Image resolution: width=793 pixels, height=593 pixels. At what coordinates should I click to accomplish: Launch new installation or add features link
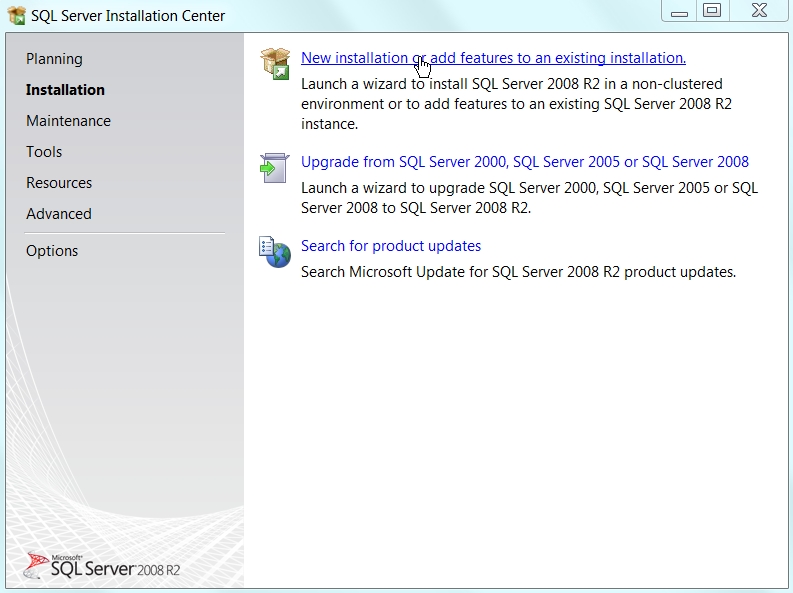pos(493,58)
